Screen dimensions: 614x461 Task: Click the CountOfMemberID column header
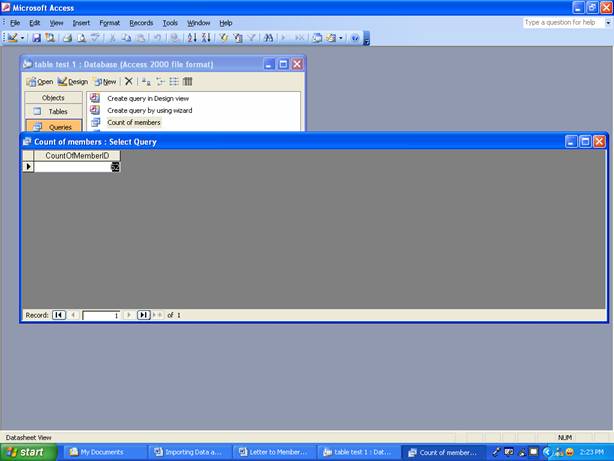[x=77, y=155]
